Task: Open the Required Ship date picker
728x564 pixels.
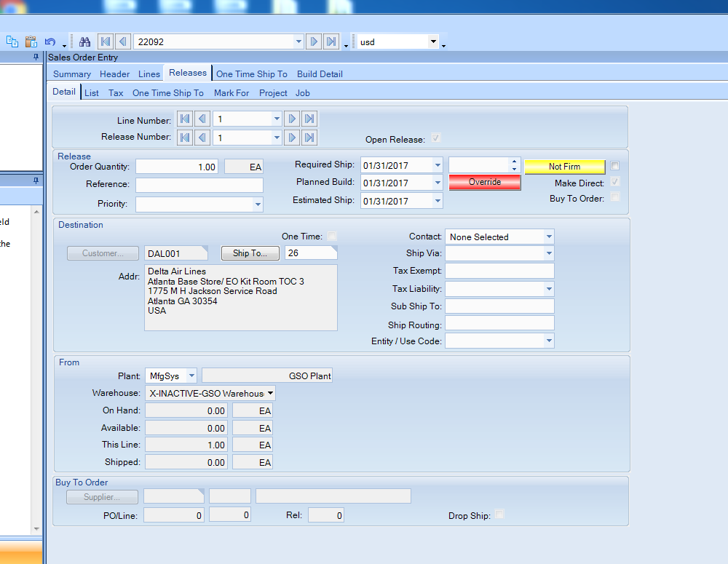Action: click(x=437, y=165)
